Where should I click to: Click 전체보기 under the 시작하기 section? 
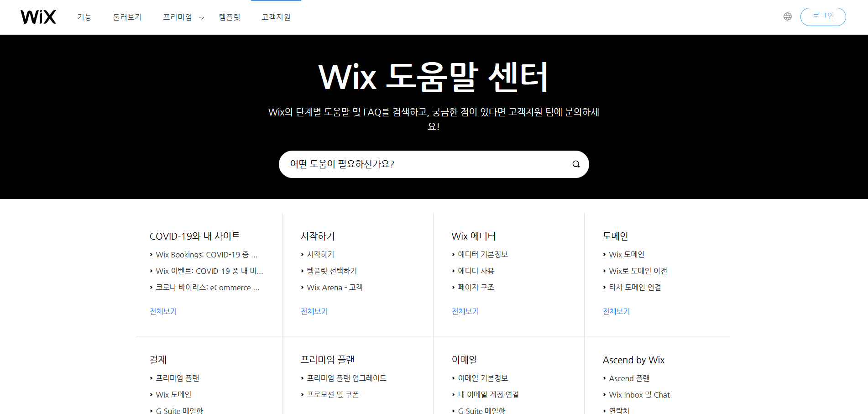(314, 311)
